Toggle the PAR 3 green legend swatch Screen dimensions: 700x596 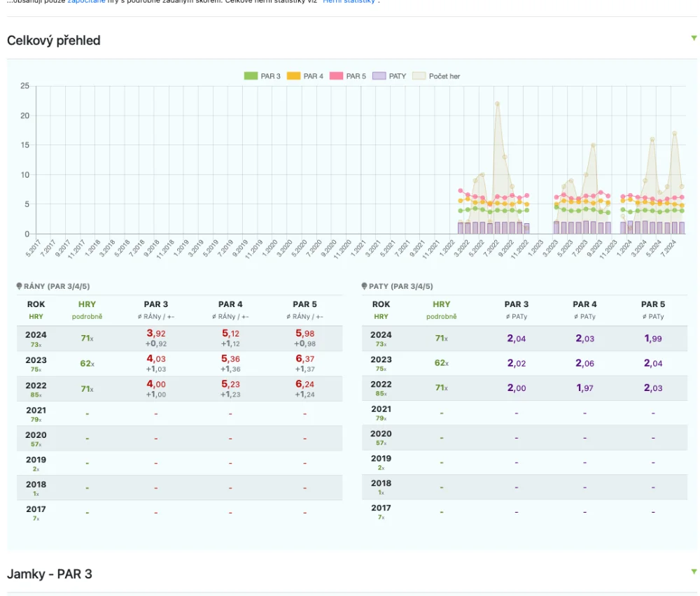[251, 76]
